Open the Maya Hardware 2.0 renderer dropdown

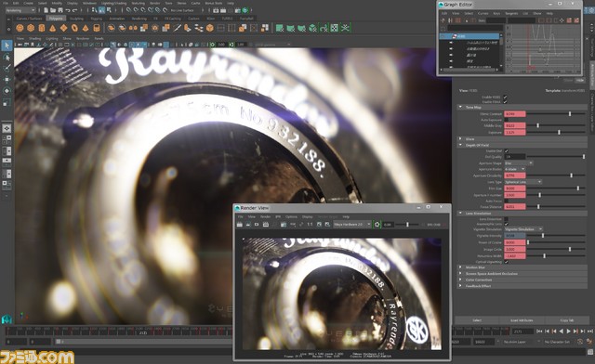tap(351, 225)
